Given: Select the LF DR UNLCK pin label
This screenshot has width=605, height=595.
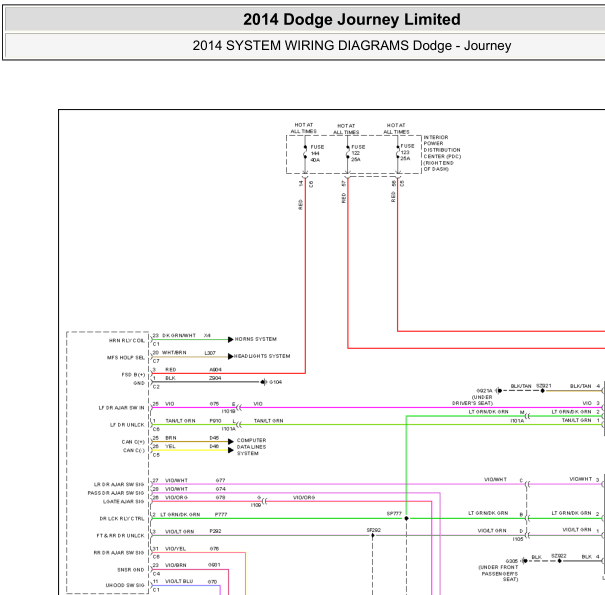Looking at the screenshot, I should 127,425.
